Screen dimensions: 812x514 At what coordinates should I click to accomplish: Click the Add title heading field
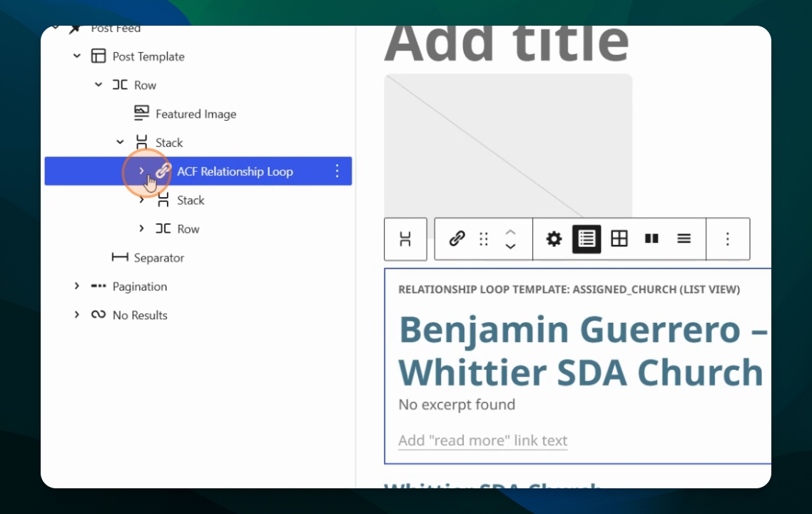pos(507,43)
